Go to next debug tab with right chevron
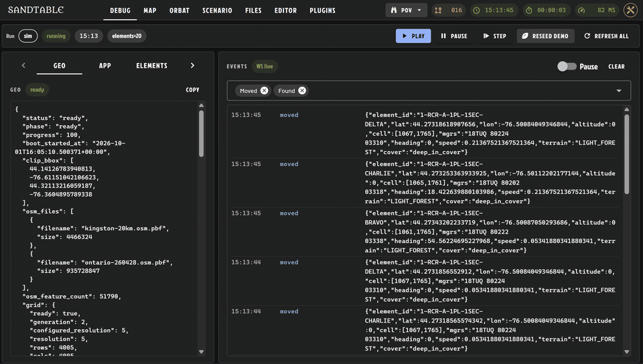 click(x=192, y=66)
